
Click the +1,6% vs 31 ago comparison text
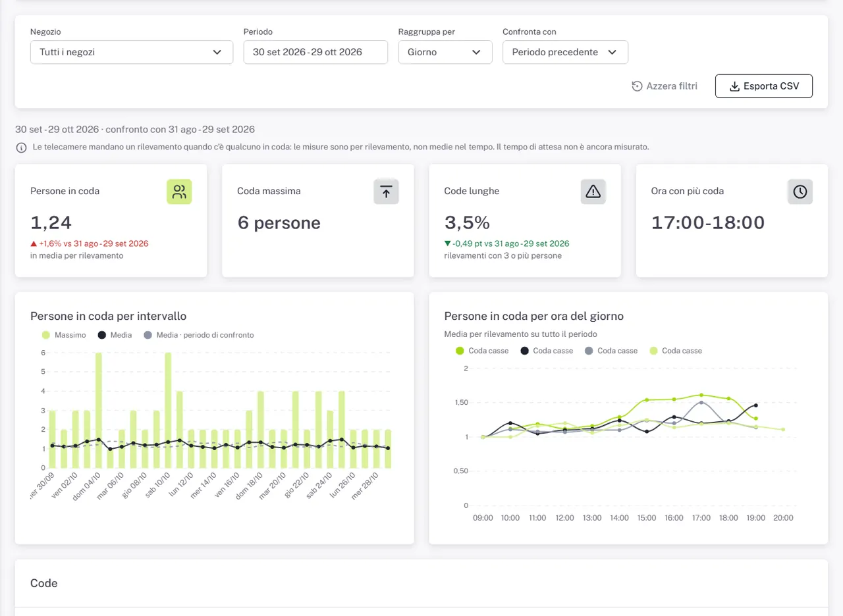click(x=94, y=244)
